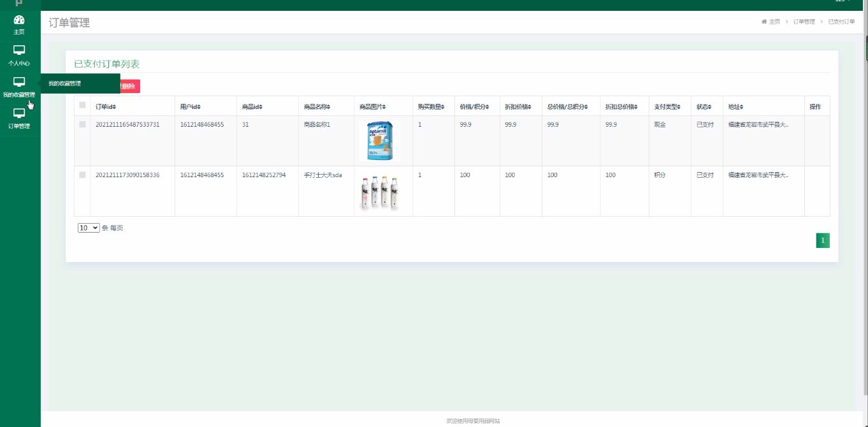Click the site logo in top-left corner

(x=19, y=3)
